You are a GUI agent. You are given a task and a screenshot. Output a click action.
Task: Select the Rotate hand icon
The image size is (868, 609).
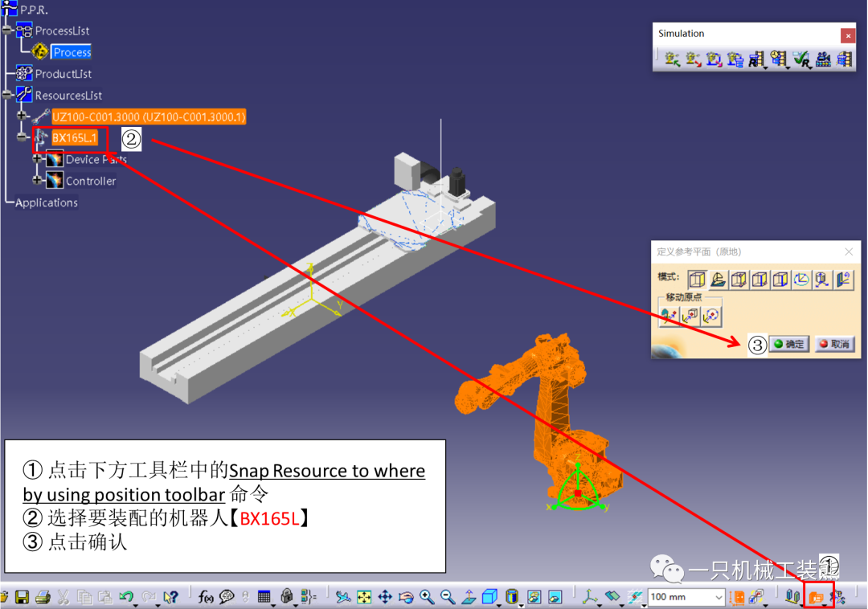(406, 597)
